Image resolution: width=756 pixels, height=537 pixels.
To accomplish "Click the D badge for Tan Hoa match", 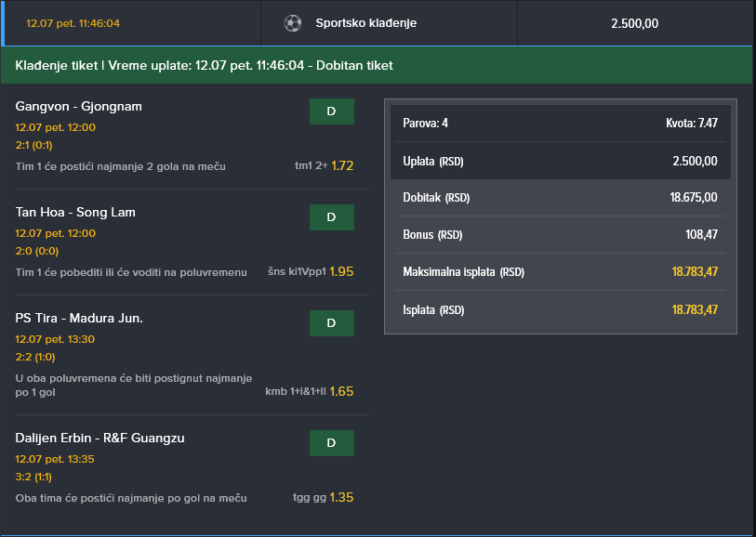I will (331, 217).
